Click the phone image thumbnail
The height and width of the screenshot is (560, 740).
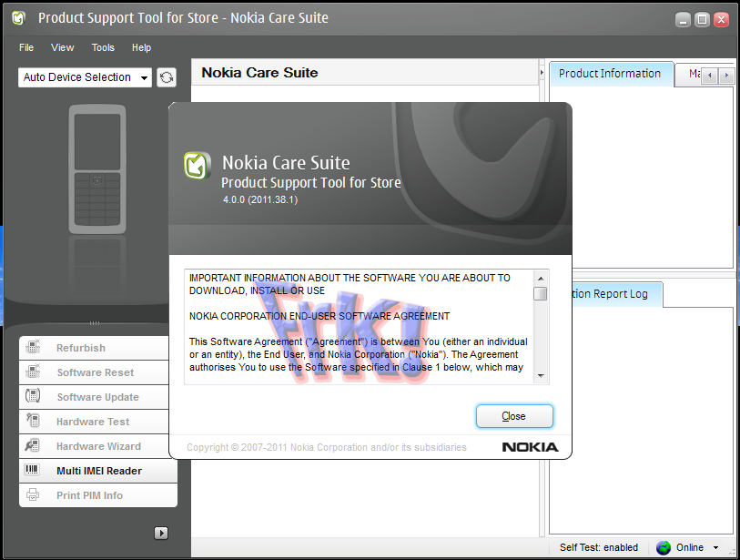coord(97,169)
